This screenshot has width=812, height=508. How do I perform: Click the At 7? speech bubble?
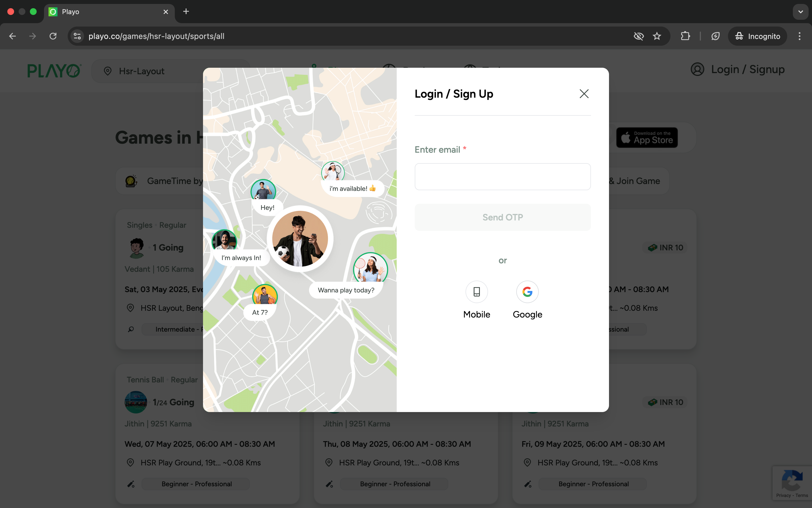260,312
